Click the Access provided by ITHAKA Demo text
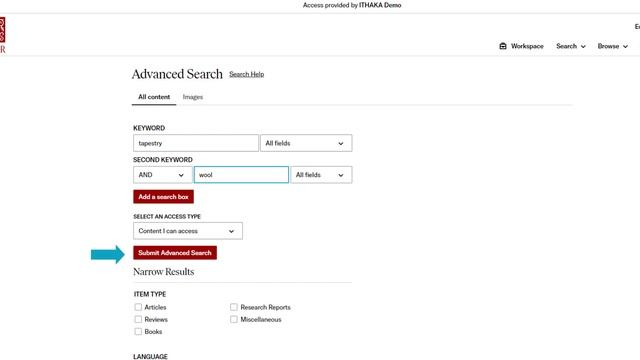 click(x=352, y=5)
